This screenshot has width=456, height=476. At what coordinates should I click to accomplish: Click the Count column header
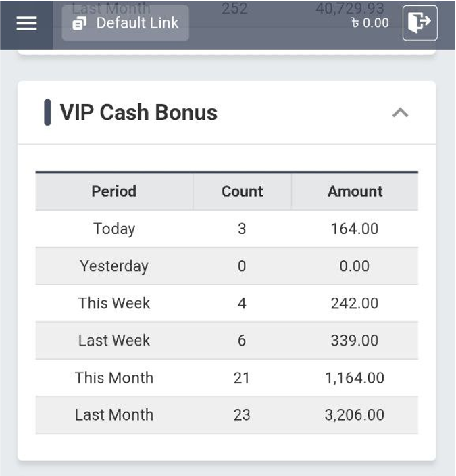[x=242, y=191]
